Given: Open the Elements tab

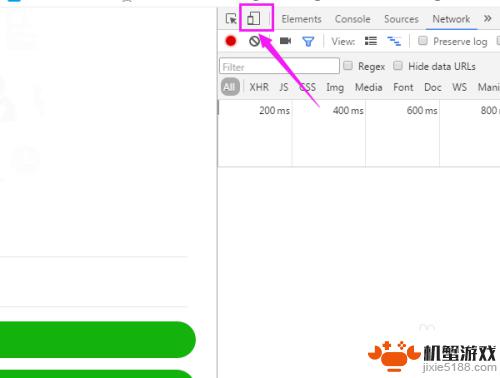Looking at the screenshot, I should point(301,19).
